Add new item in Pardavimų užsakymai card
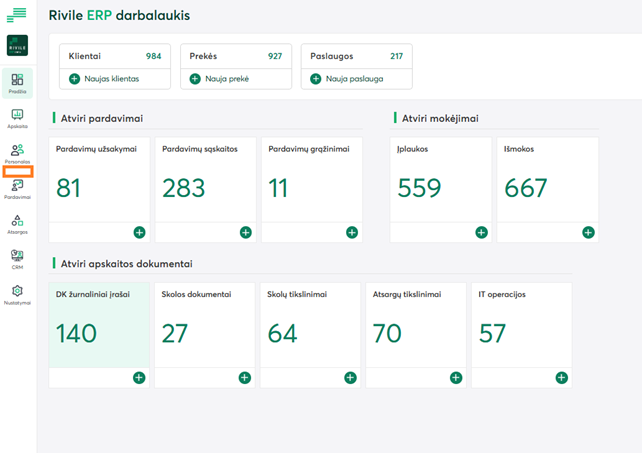The image size is (642, 453). [139, 232]
